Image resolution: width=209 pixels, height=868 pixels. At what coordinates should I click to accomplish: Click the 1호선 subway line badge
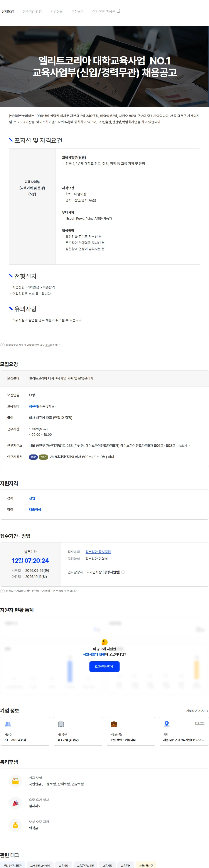coord(33,457)
